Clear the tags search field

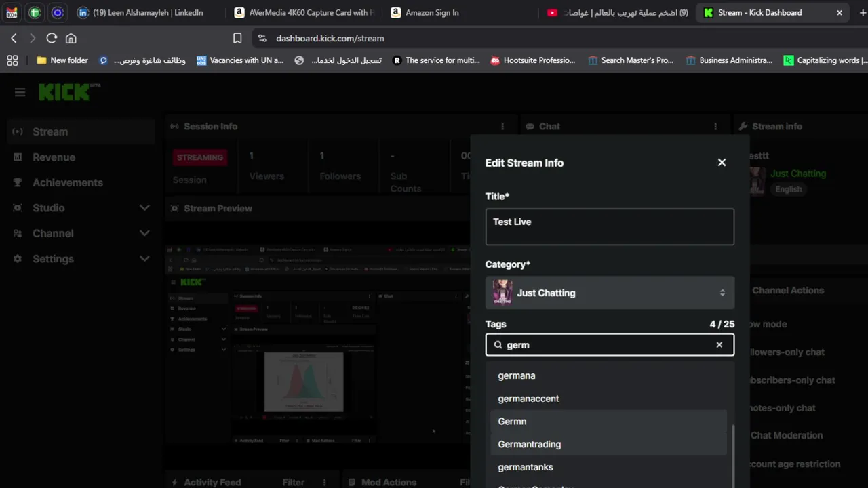point(719,345)
